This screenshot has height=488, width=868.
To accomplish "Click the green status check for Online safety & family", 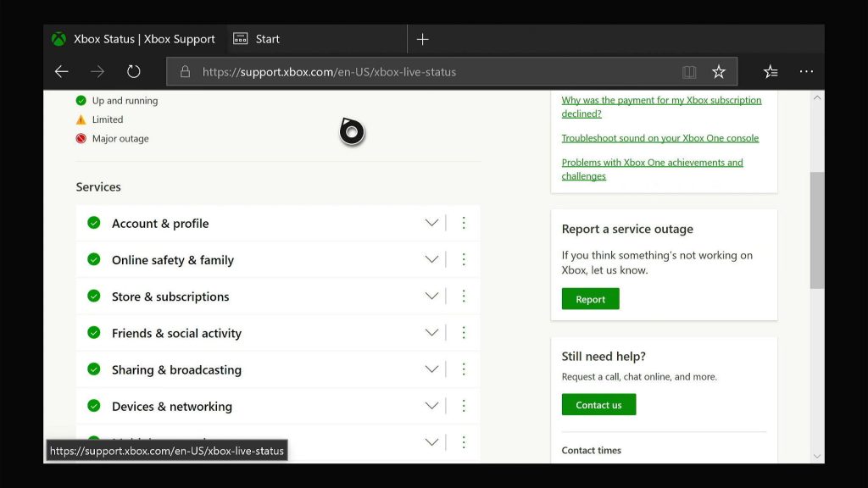I will (x=94, y=259).
